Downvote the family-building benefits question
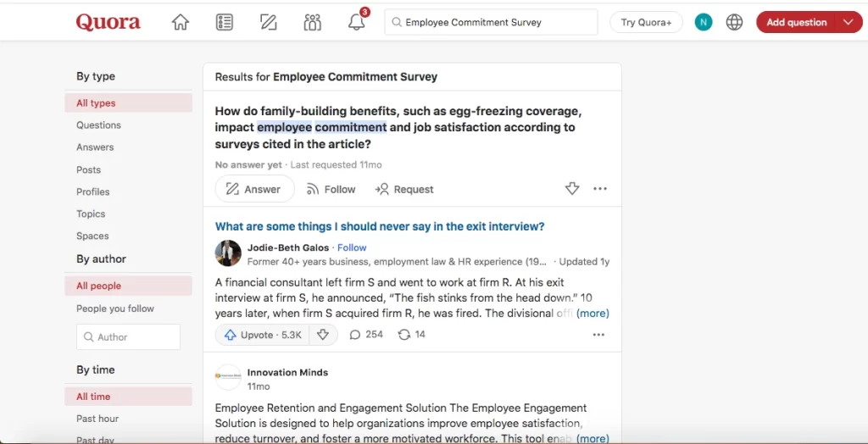Viewport: 868px width, 444px height. [572, 189]
